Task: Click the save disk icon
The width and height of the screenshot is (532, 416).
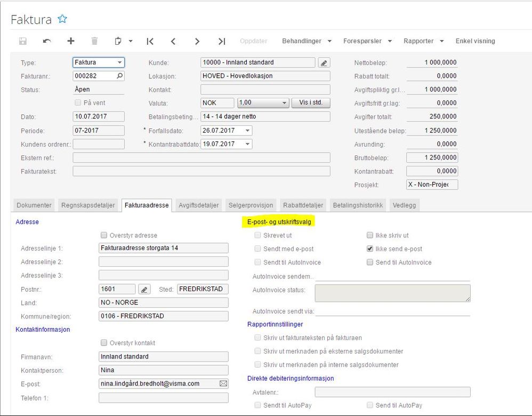Action: [x=23, y=41]
